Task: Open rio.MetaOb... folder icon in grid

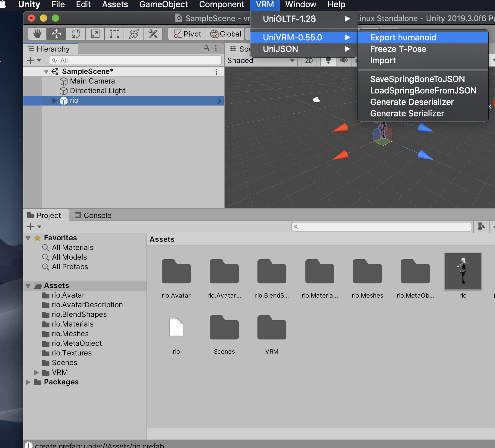Action: 415,271
